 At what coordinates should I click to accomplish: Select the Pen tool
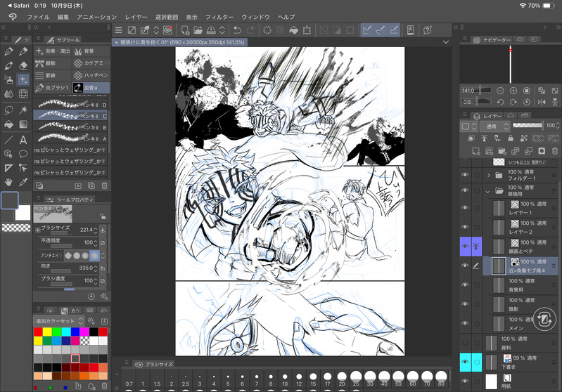click(8, 51)
